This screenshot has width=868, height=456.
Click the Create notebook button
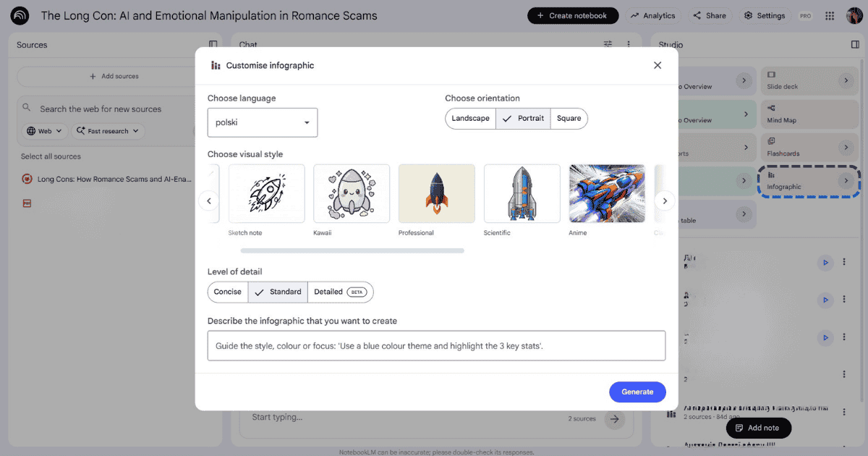click(573, 15)
